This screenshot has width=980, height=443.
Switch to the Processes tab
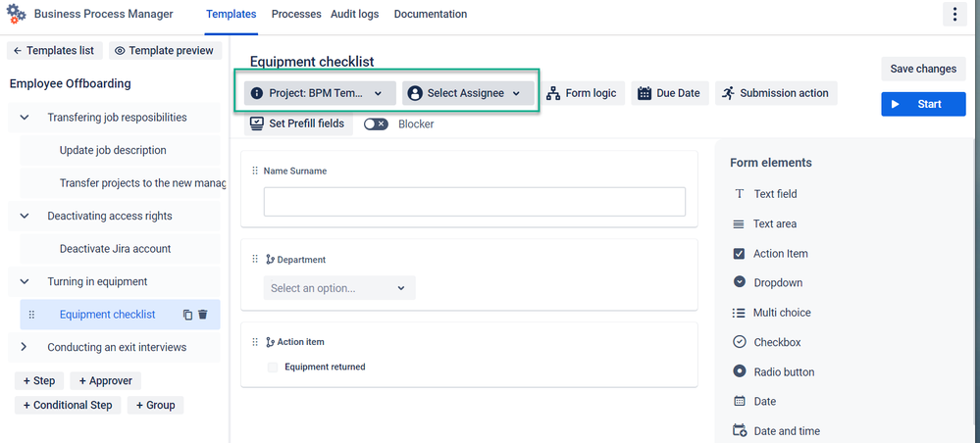pyautogui.click(x=296, y=14)
